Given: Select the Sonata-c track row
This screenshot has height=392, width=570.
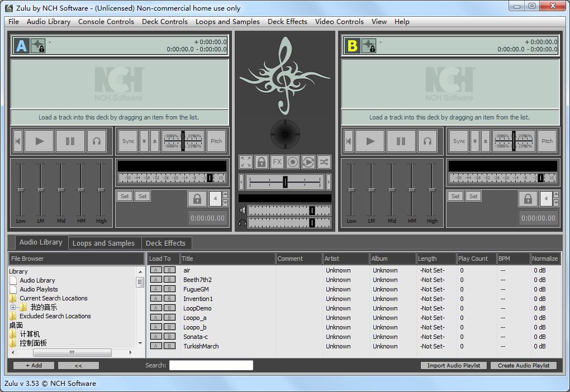Looking at the screenshot, I should [x=354, y=336].
